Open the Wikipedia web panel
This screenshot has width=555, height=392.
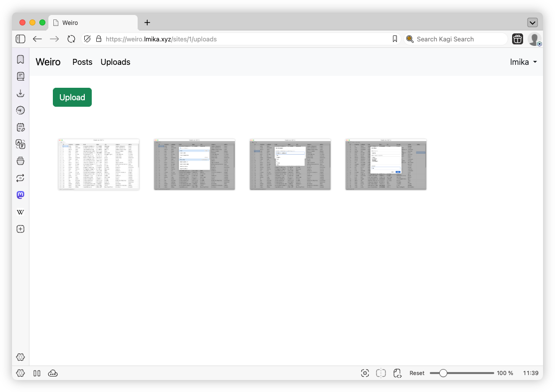[x=20, y=212]
